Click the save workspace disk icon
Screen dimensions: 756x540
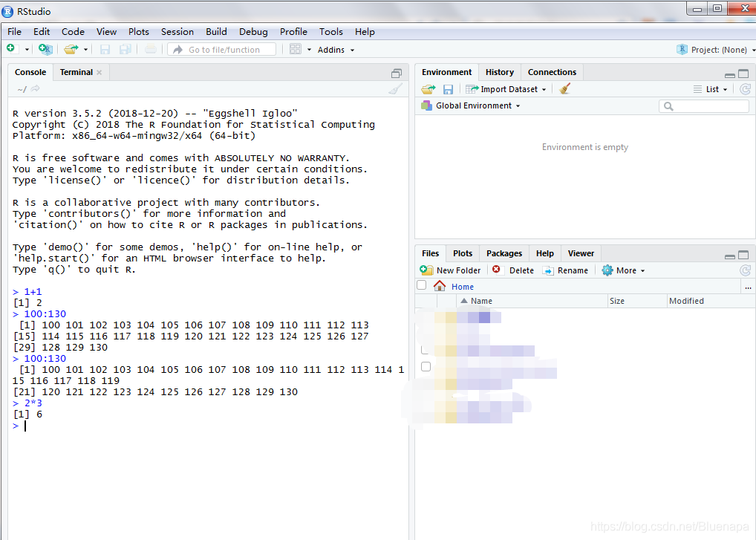[448, 89]
